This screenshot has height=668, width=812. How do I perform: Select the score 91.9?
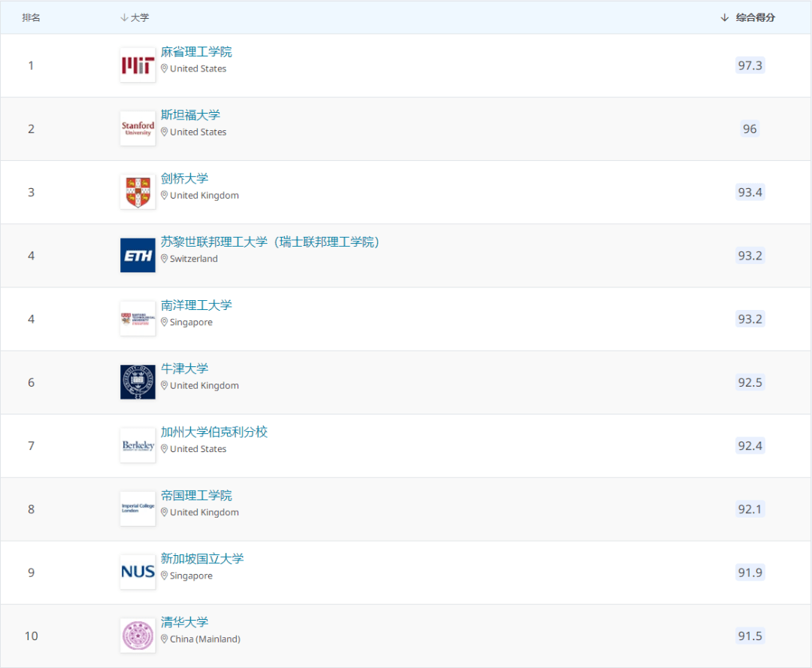[x=750, y=572]
